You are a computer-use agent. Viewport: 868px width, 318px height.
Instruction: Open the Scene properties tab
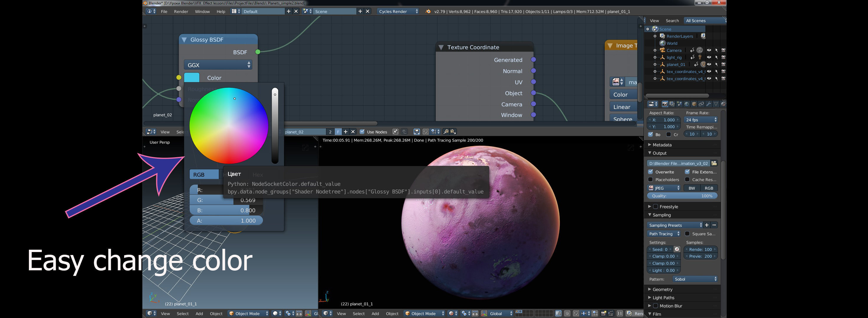(679, 104)
